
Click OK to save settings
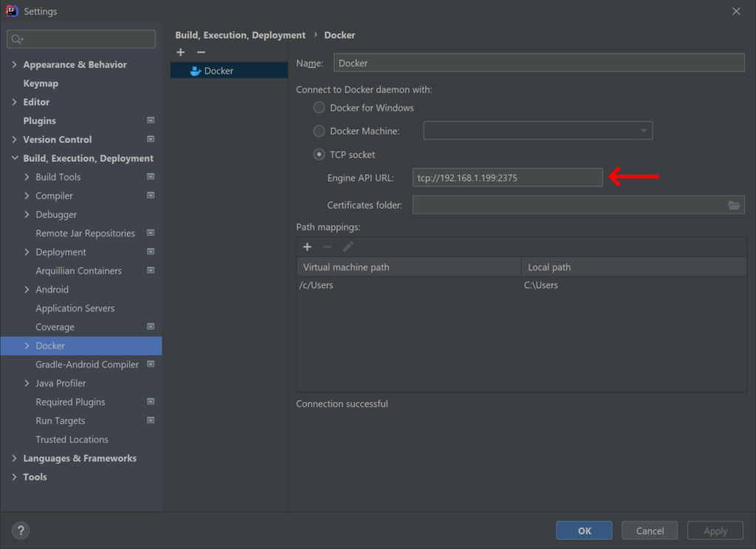pos(585,531)
